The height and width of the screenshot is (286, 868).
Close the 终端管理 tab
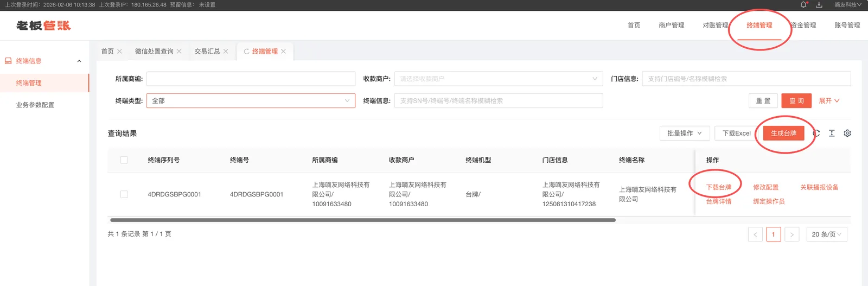pos(283,52)
